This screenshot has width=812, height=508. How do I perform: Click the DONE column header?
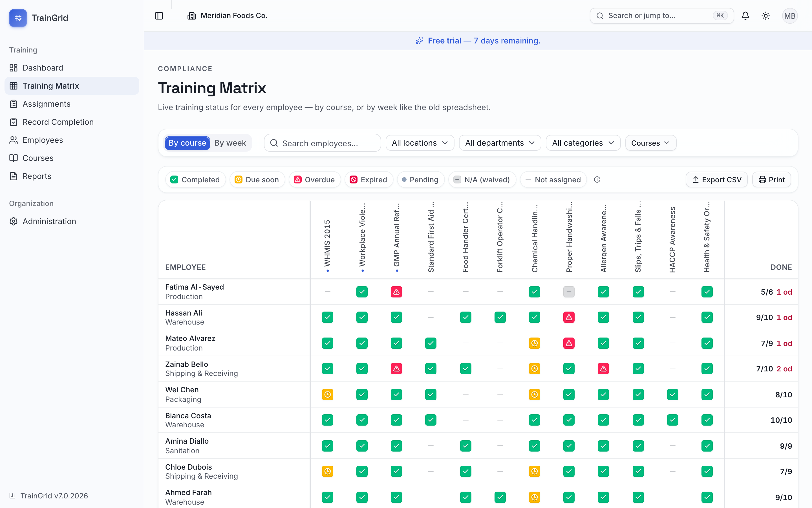tap(781, 267)
